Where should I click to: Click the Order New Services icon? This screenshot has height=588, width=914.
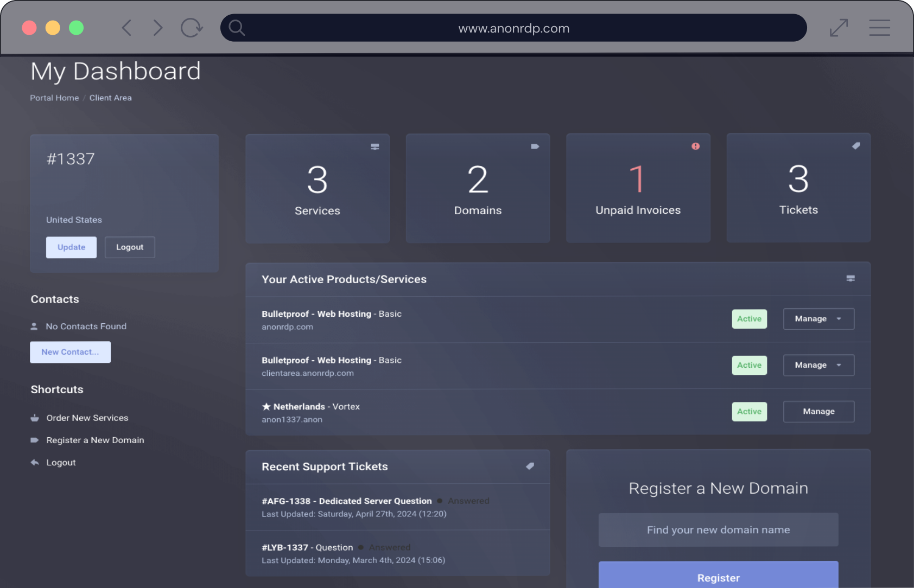pos(34,418)
